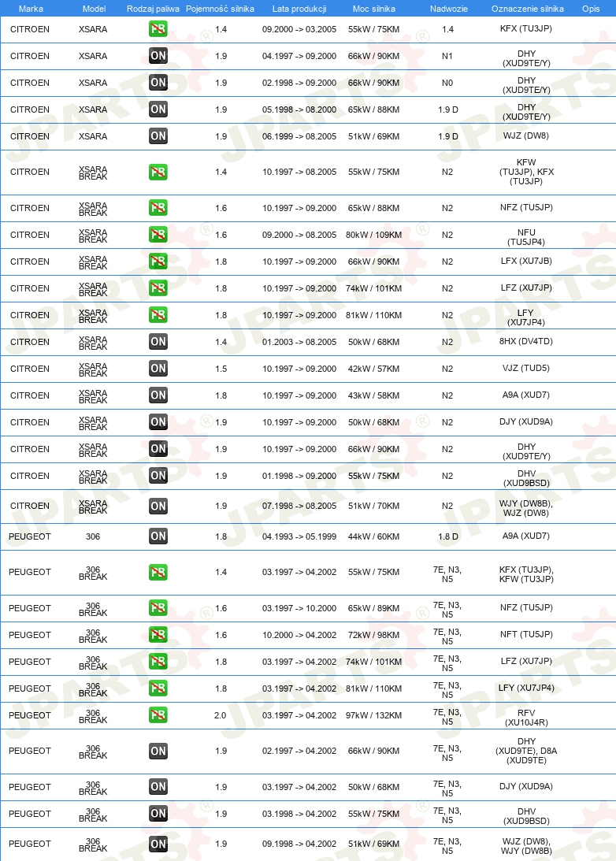
Task: Click the diesel ON icon in the Xsara N0 row
Action: 158,83
